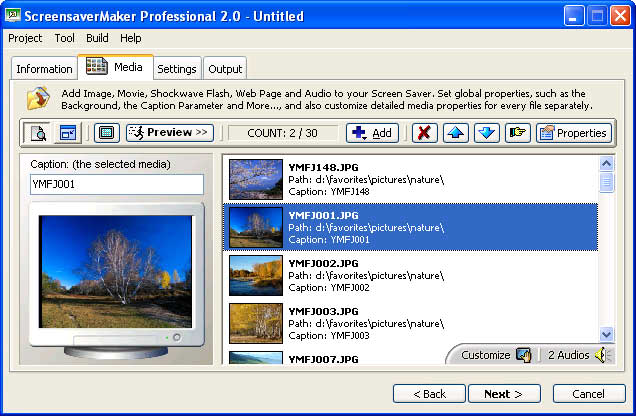Click the Caption: YMFJ003 text

point(329,335)
